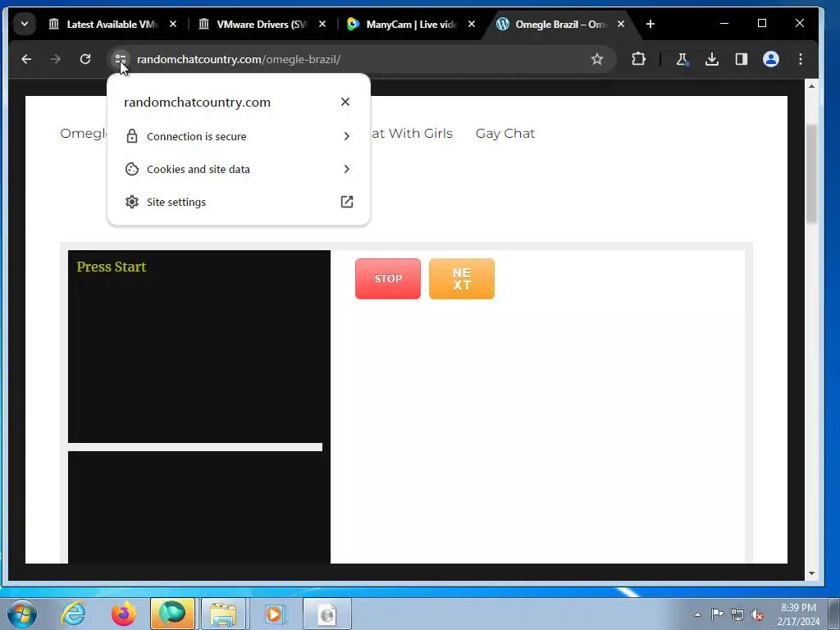Close the ManyCam tab
840x630 pixels.
pos(472,24)
